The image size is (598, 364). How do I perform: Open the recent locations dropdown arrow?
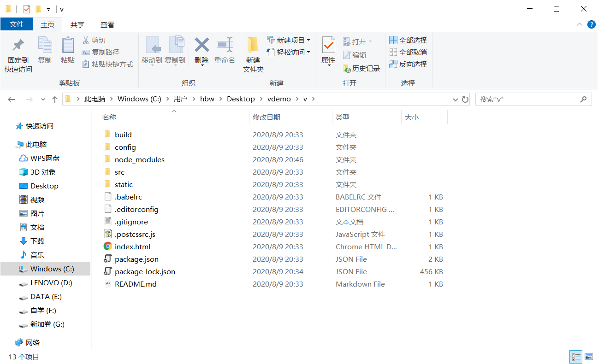(x=43, y=99)
